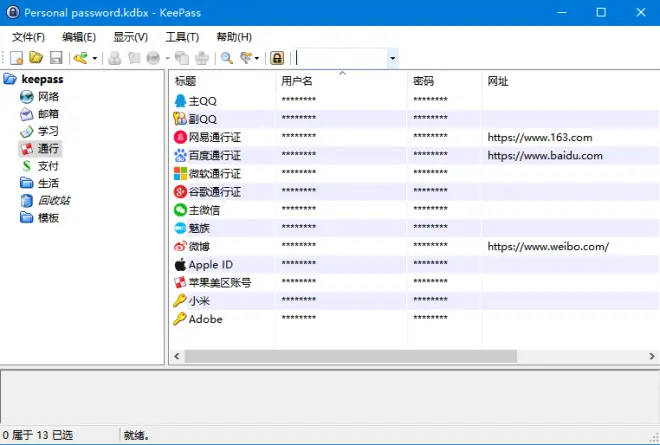The width and height of the screenshot is (660, 445).
Task: Click the Copy password toolbar icon
Action: (134, 58)
